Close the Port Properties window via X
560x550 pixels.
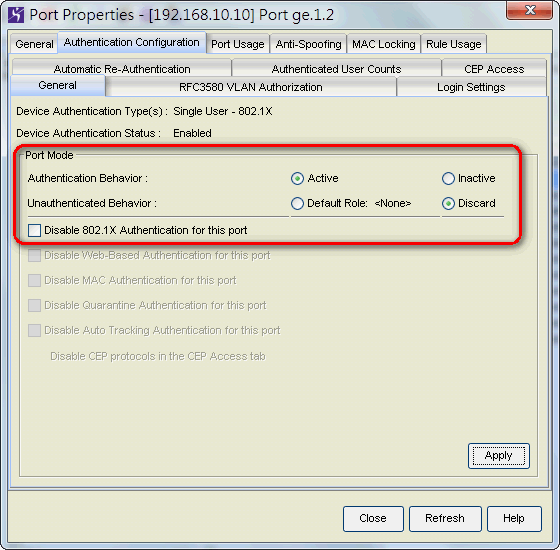530,10
